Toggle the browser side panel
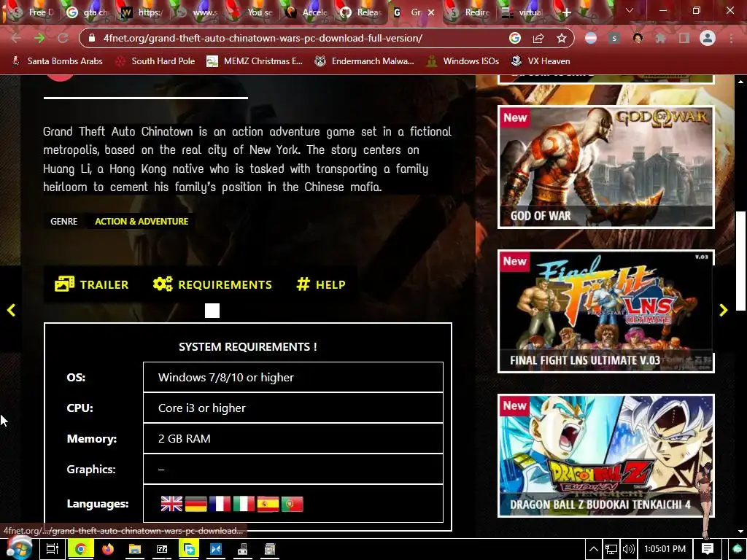Screen dimensions: 747x560 coord(684,38)
